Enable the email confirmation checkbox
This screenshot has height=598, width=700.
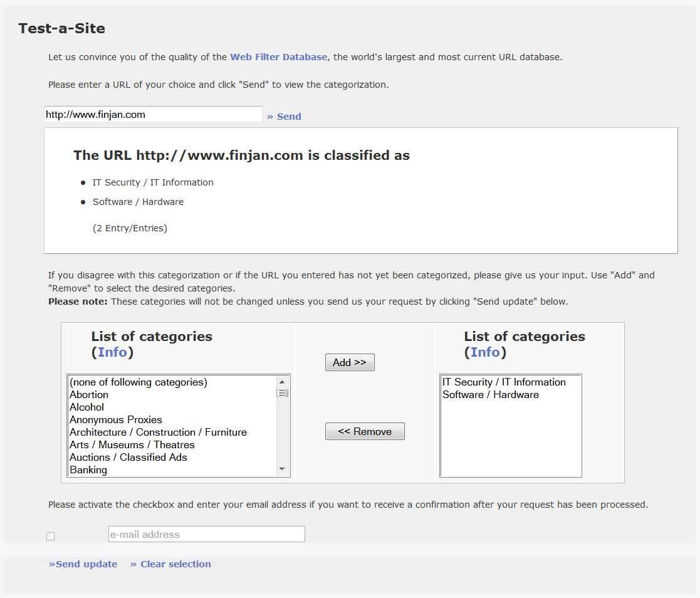[51, 536]
